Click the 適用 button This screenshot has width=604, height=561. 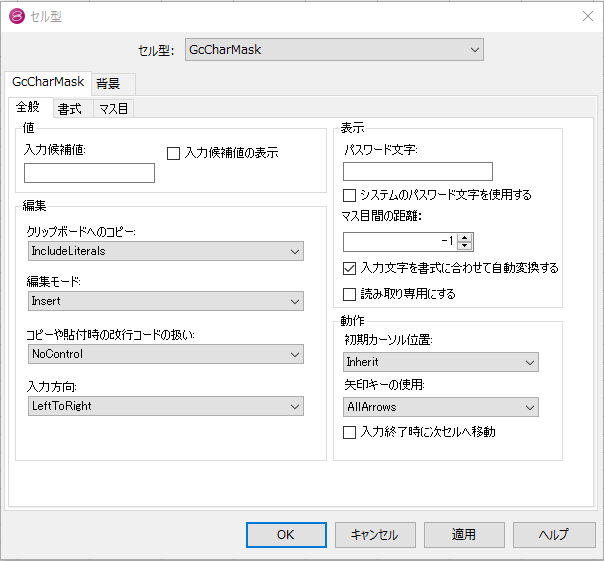tap(464, 535)
